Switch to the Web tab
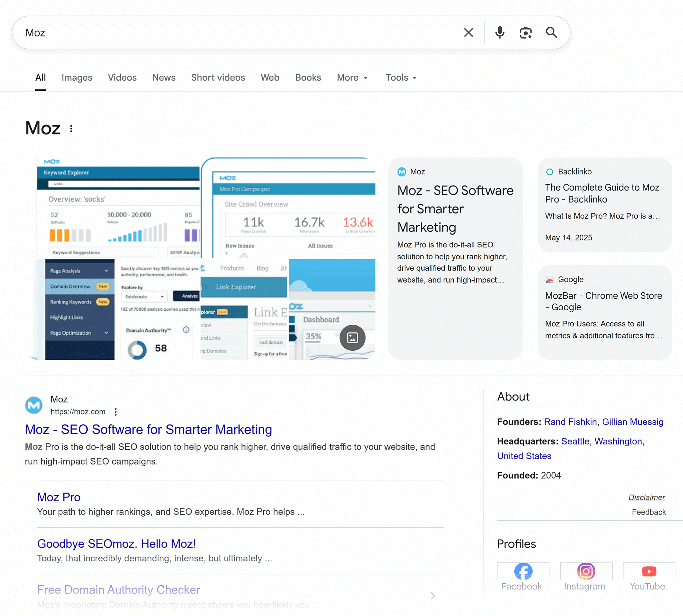Screen dimensions: 683x616 (270, 77)
